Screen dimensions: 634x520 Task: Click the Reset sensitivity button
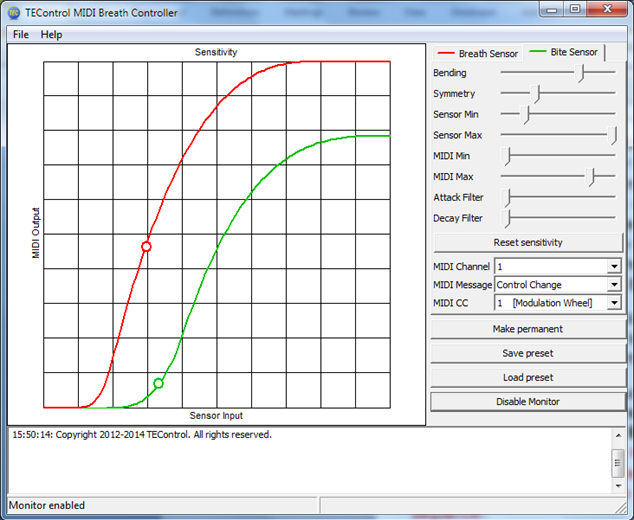point(528,243)
